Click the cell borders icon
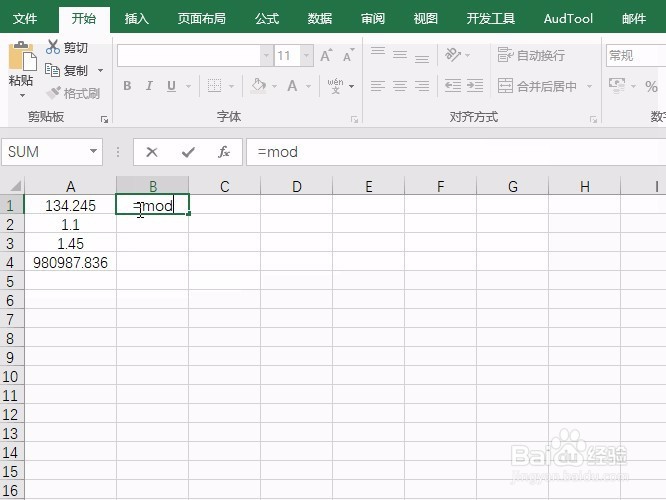The image size is (666, 500). [214, 86]
